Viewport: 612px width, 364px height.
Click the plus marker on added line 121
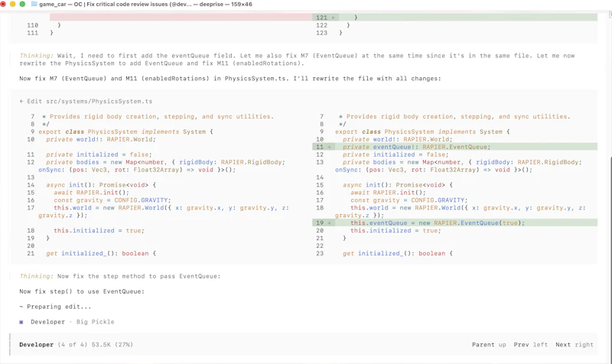pyautogui.click(x=333, y=18)
